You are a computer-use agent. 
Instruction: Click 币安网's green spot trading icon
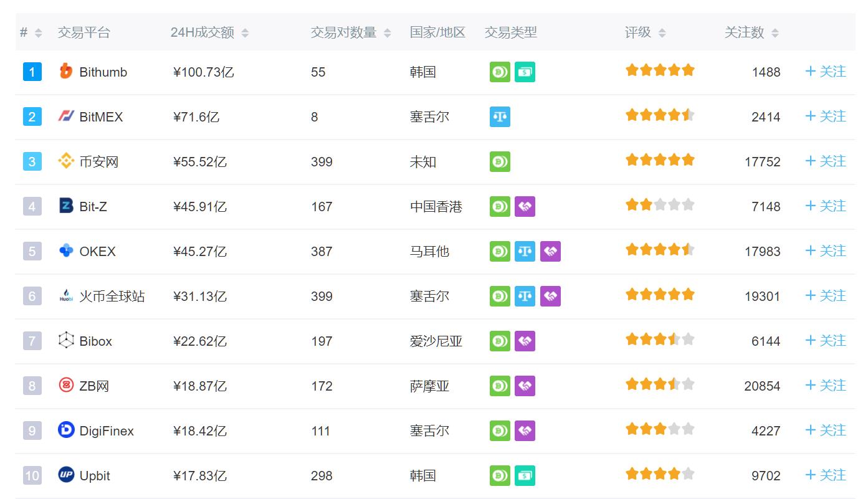pos(500,161)
